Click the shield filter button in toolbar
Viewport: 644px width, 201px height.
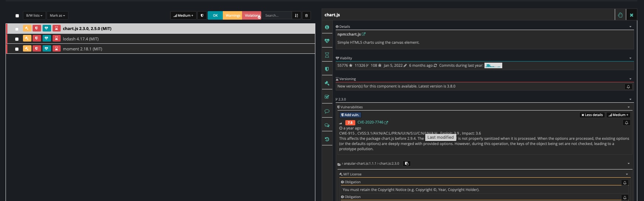pos(202,16)
